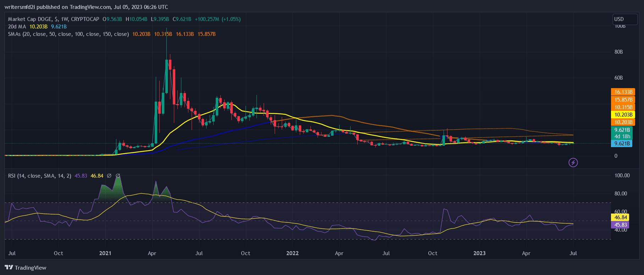Click the 20d MA indicator legend

tap(17, 27)
